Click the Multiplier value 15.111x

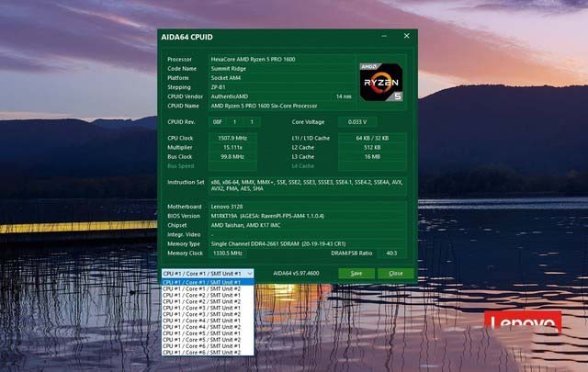232,147
